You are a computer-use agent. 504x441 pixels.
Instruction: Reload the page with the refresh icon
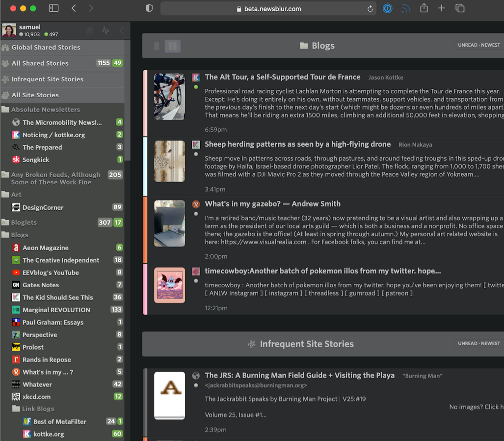(370, 9)
